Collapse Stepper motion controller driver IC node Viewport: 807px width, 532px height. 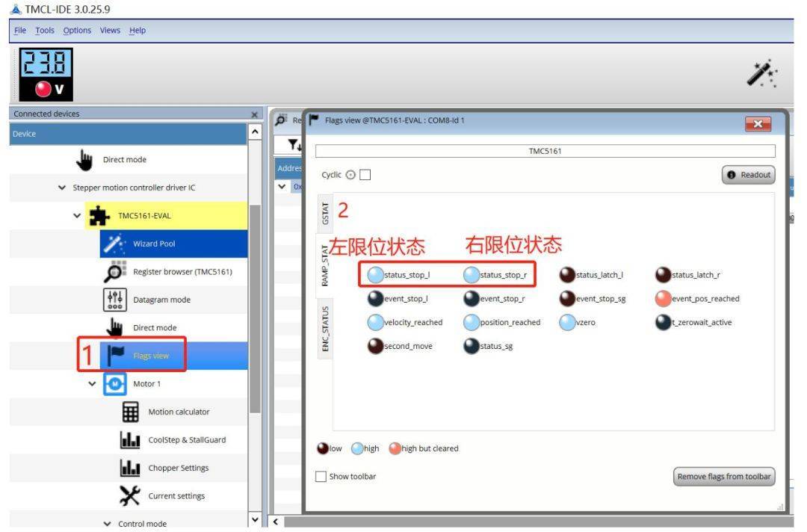pos(62,188)
